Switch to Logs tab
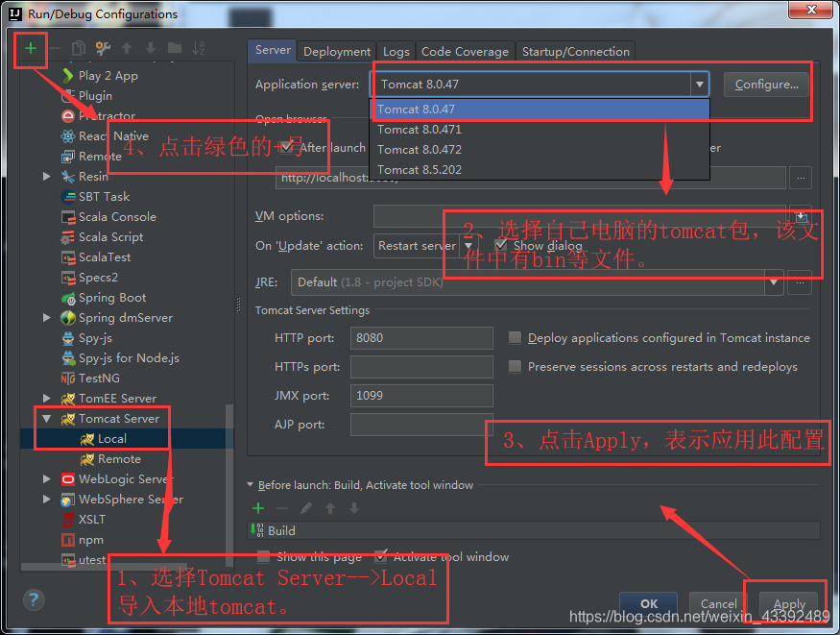This screenshot has width=840, height=635. [x=396, y=52]
